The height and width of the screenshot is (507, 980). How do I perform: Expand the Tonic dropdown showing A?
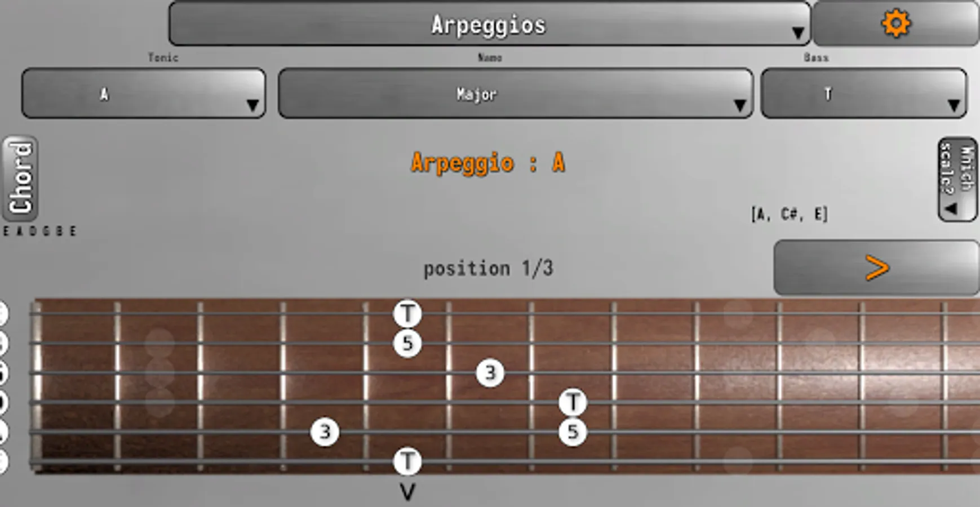coord(144,94)
